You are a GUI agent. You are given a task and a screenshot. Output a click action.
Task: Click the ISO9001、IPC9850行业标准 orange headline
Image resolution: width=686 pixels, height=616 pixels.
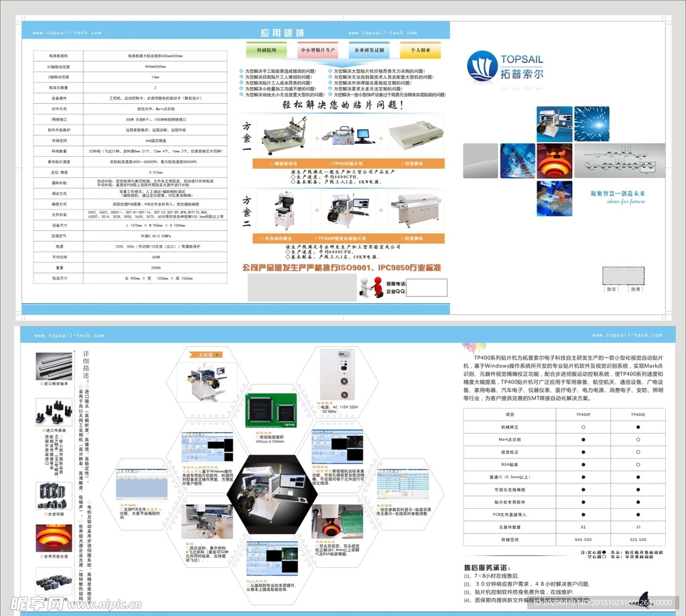(341, 268)
